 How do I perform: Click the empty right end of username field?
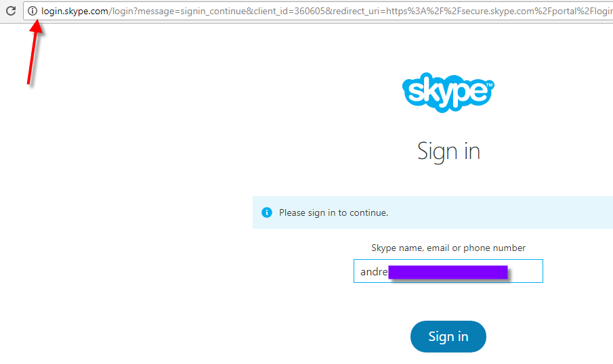(528, 271)
